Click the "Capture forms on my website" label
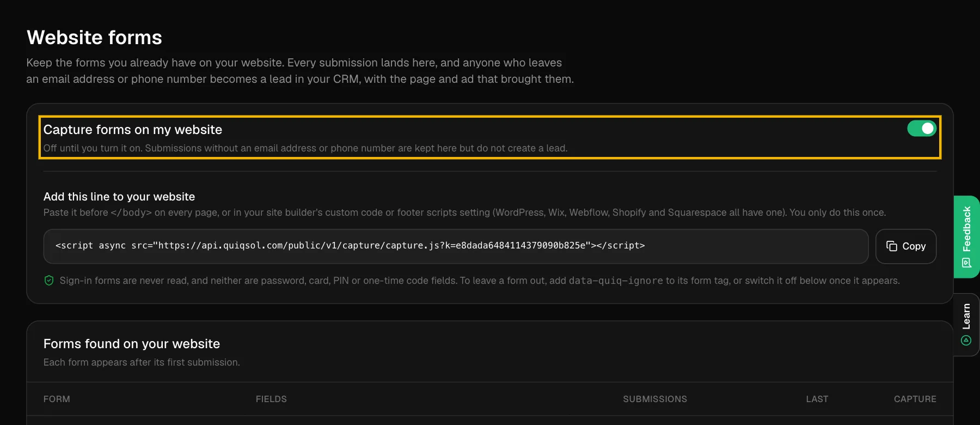980x425 pixels. 133,130
